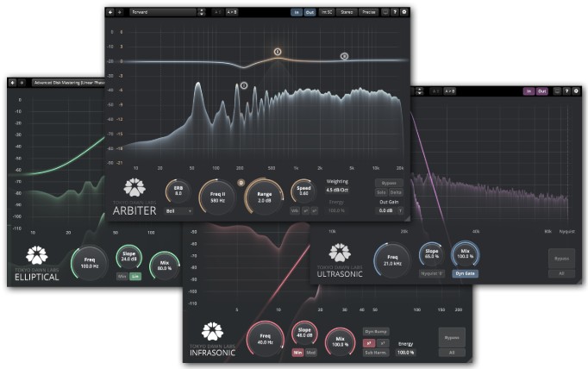Click the Out Gain 0.0 dB value field
The image size is (588, 369).
386,210
